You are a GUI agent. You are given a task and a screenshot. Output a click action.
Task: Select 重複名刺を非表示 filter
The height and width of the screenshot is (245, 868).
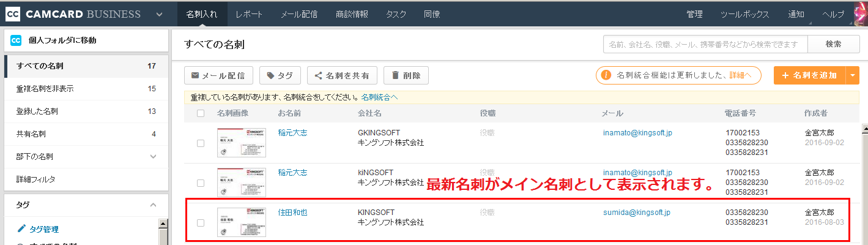click(86, 89)
